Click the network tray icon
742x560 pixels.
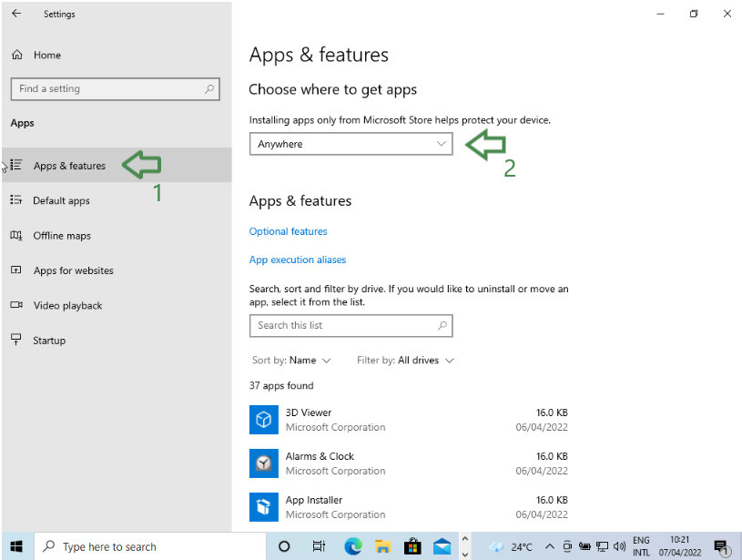[602, 546]
